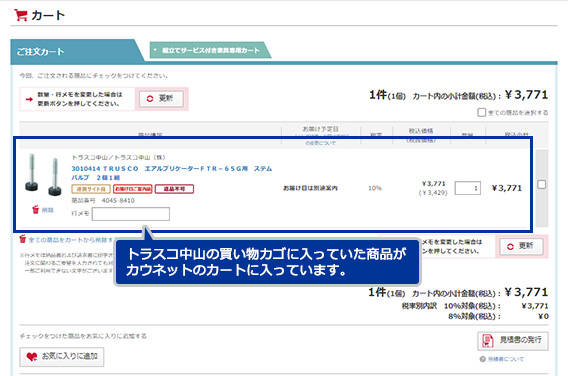Click the red cart icon in header
The image size is (568, 376).
click(x=21, y=15)
